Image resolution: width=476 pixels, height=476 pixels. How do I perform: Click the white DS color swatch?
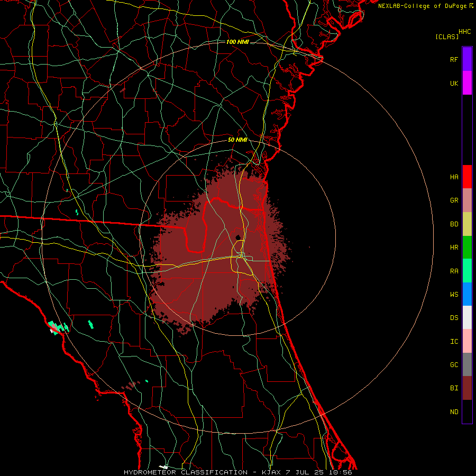coord(467,317)
